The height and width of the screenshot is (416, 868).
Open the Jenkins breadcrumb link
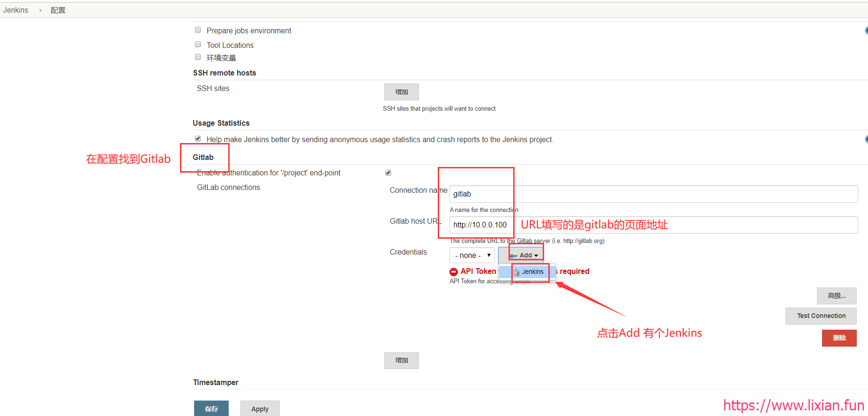(15, 10)
